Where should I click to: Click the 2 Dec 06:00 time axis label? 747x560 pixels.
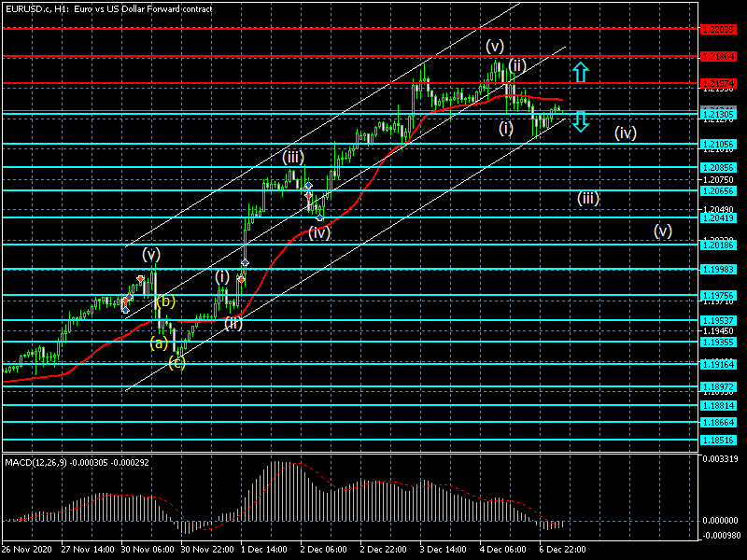[323, 550]
